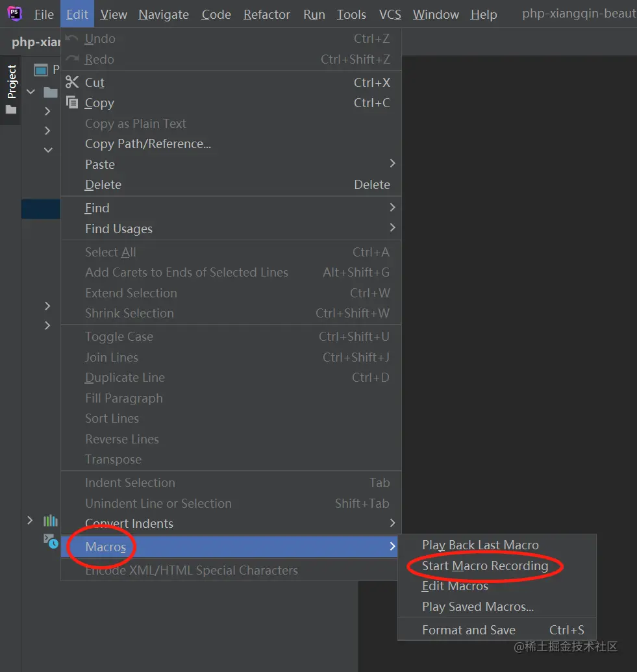Open the Run menu
This screenshot has height=672, width=637.
(314, 14)
